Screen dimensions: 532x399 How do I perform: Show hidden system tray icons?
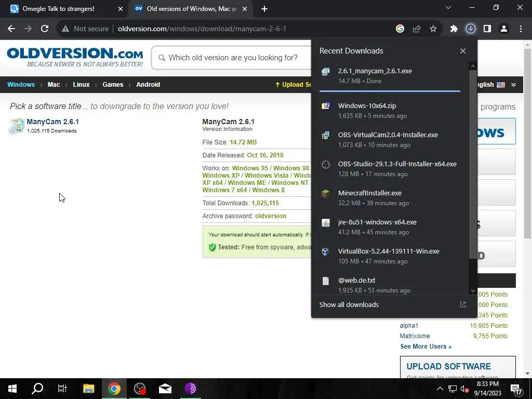[x=440, y=389]
